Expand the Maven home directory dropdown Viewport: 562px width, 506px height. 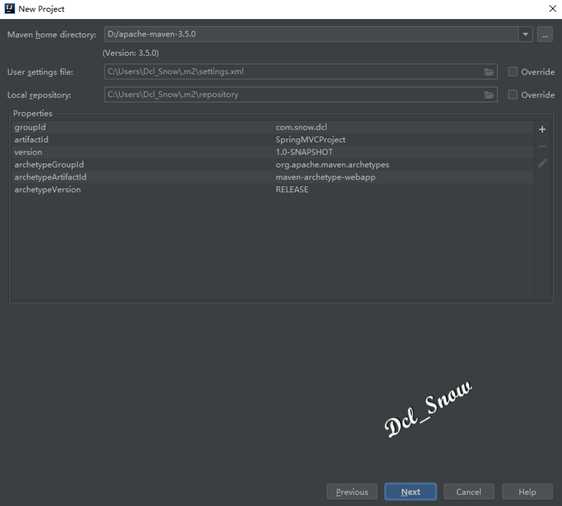(x=525, y=35)
